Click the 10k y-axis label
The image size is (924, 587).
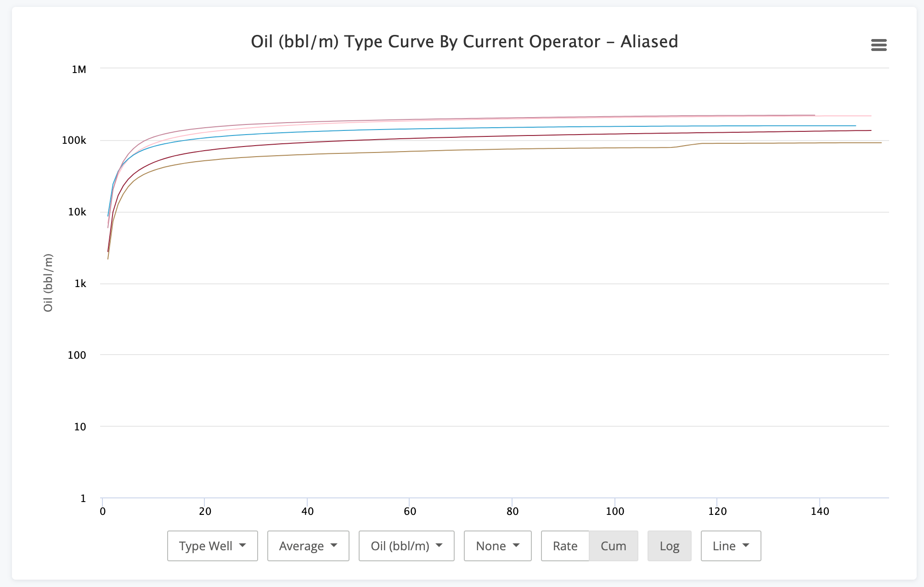tap(77, 212)
